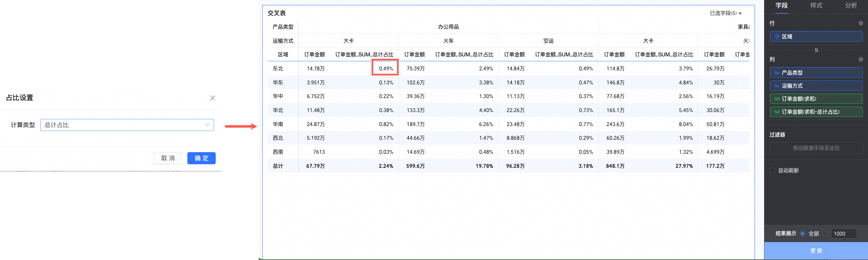Enable the 自动刷新 checkbox

(x=772, y=170)
